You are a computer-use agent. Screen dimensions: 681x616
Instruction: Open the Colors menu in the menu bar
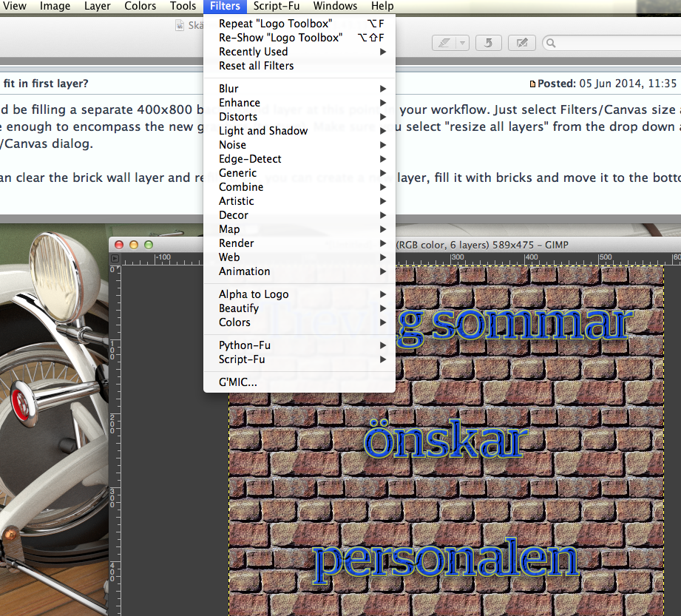click(x=140, y=6)
